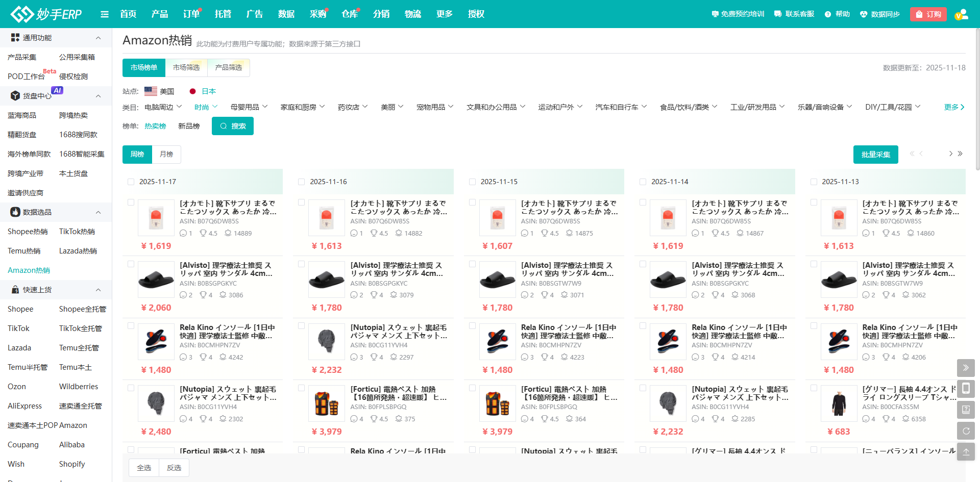Click the refresh floating icon on right

[966, 430]
